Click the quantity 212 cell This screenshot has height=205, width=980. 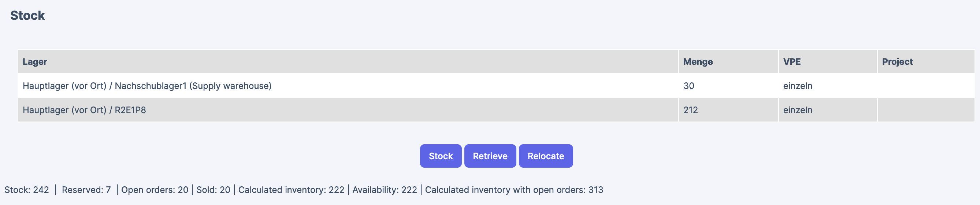pos(690,110)
